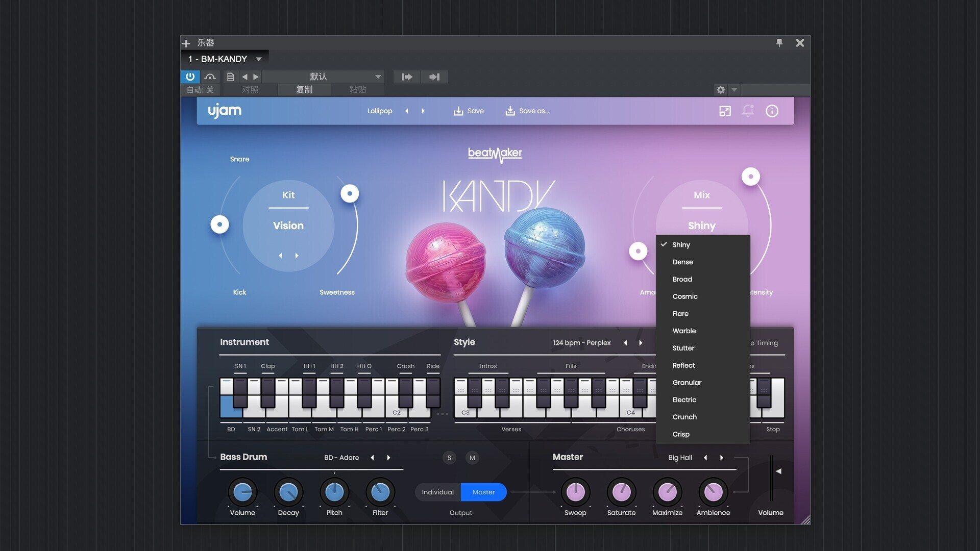Viewport: 980px width, 551px height.
Task: Choose Granular from the Mix menu
Action: coord(703,383)
